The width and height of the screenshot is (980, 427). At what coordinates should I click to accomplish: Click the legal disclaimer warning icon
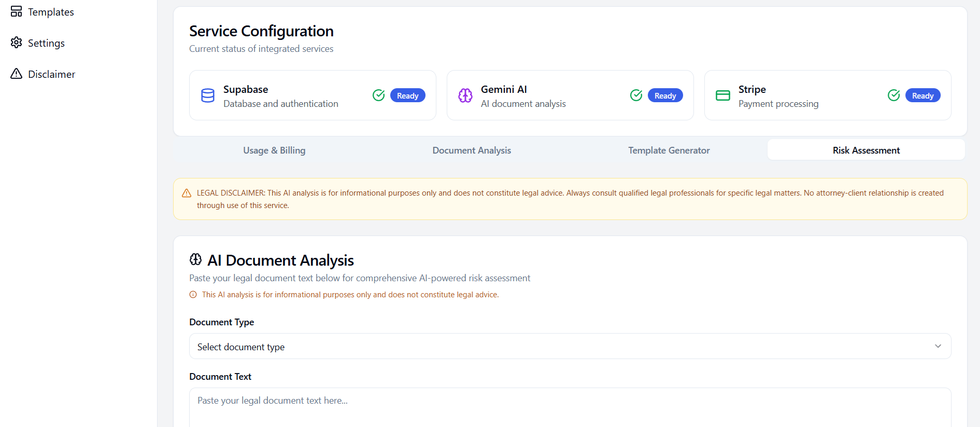187,194
